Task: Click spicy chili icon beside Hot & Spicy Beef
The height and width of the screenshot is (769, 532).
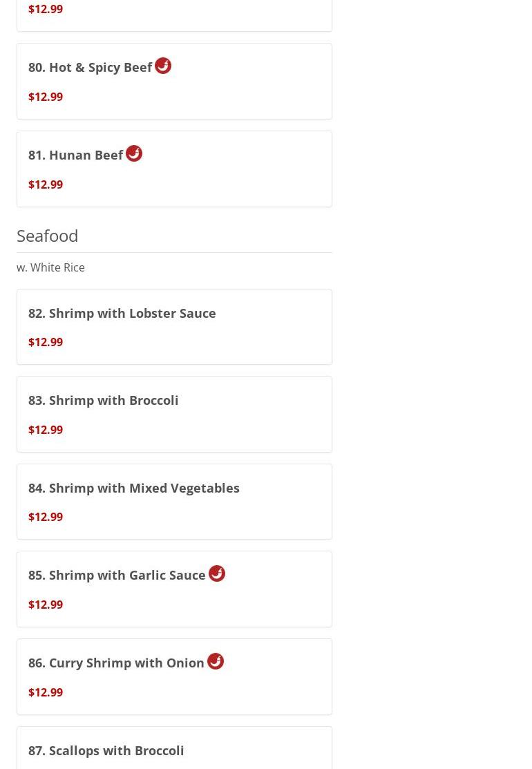Action: tap(163, 66)
